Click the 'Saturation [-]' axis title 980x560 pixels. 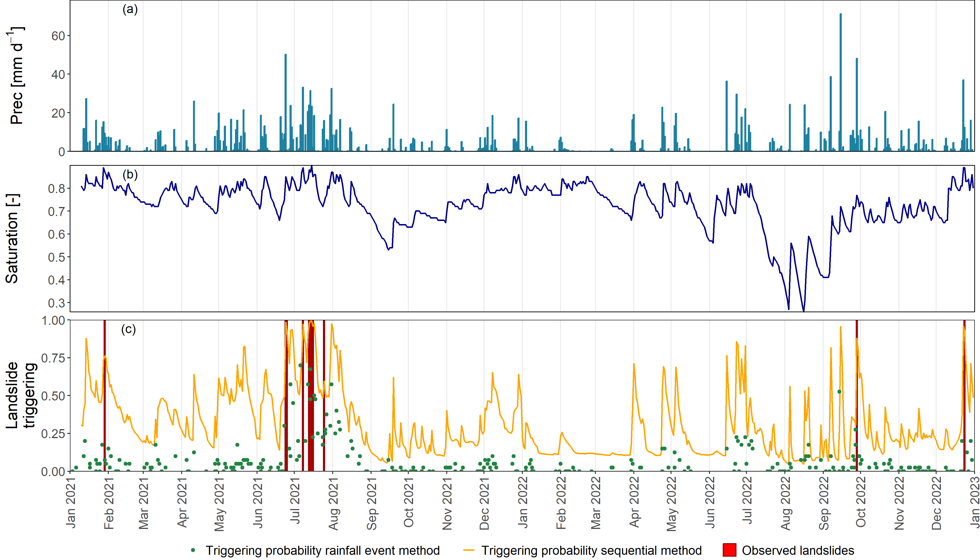pyautogui.click(x=12, y=239)
